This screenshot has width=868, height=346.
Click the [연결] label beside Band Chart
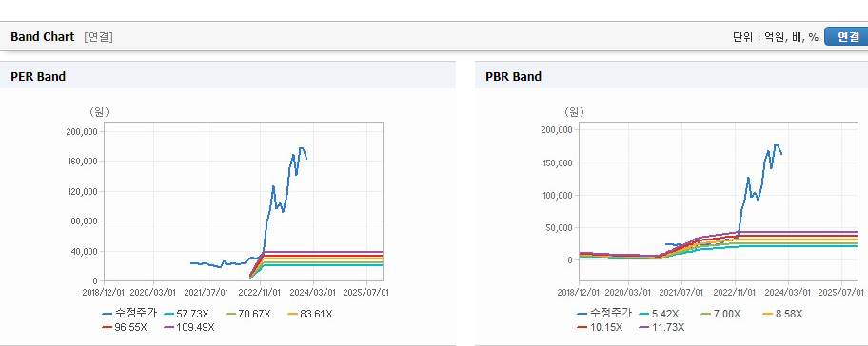(x=99, y=37)
